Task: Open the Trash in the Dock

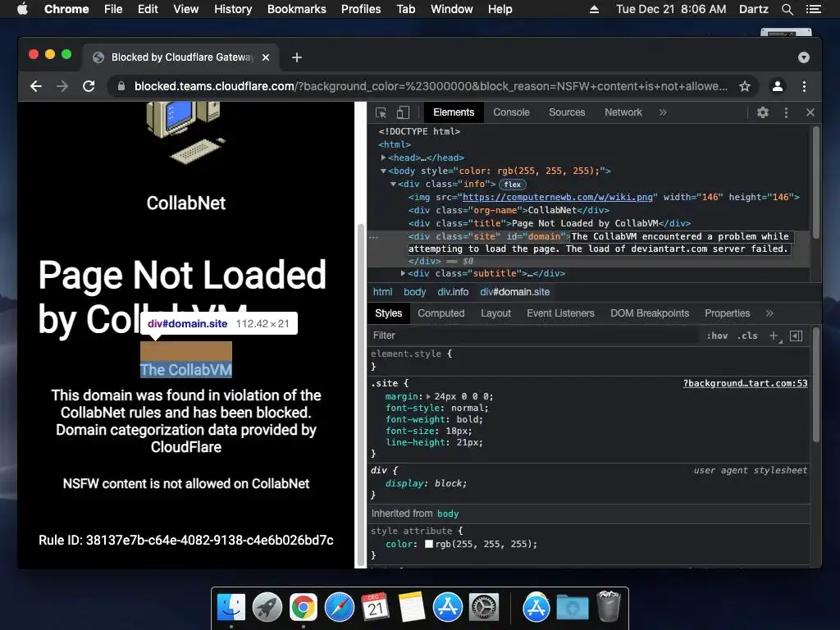Action: click(609, 606)
